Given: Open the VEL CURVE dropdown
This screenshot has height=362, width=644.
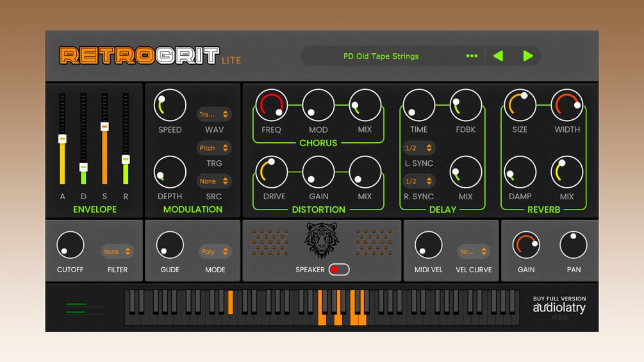Looking at the screenshot, I should click(473, 252).
